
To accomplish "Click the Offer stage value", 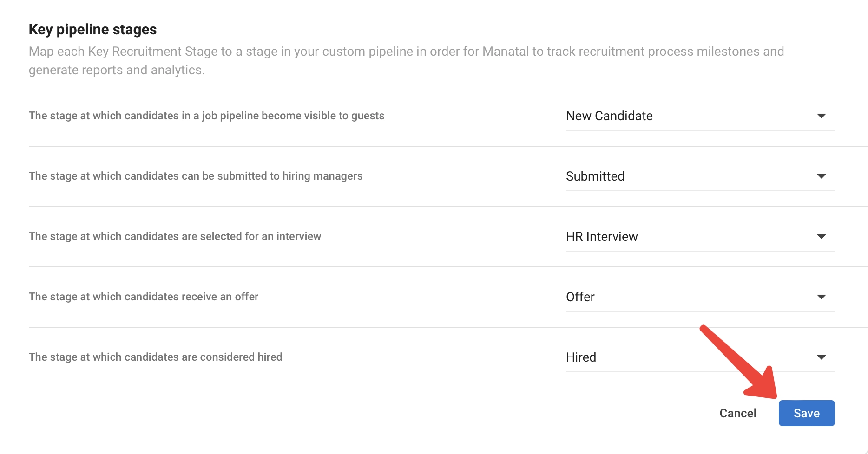I will click(x=580, y=297).
